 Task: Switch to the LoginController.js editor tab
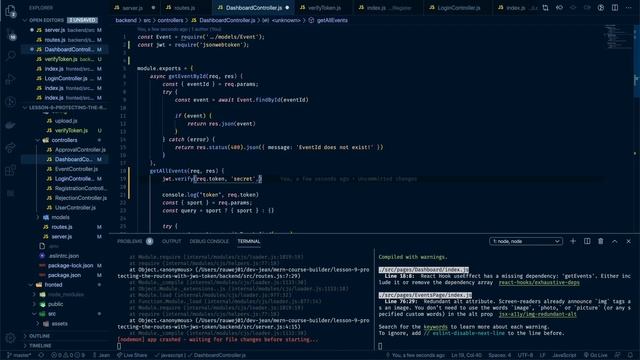pyautogui.click(x=459, y=8)
